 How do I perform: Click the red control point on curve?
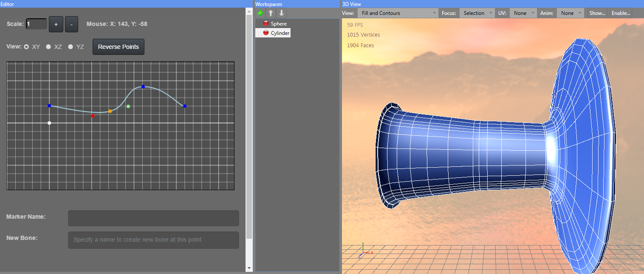93,116
